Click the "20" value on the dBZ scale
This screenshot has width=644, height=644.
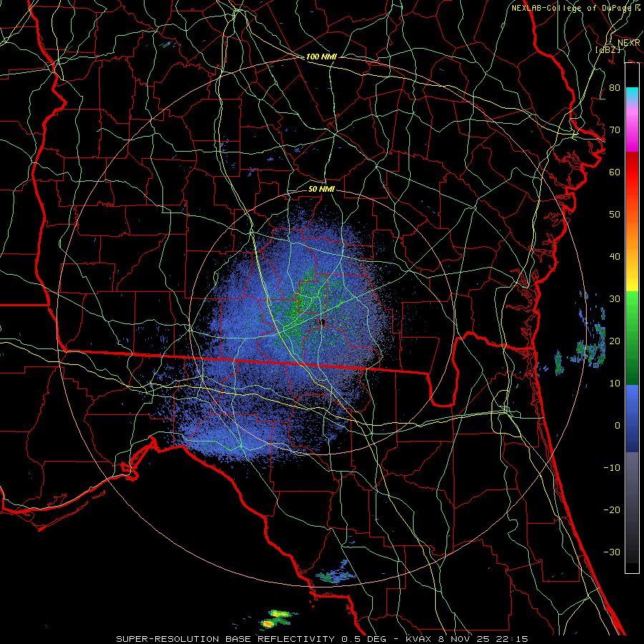click(x=615, y=341)
